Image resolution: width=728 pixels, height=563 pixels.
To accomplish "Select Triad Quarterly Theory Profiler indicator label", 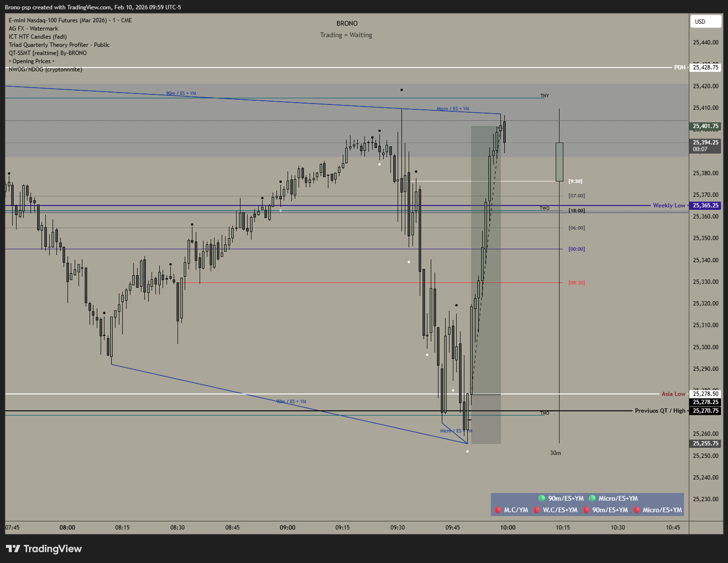I will pyautogui.click(x=59, y=45).
